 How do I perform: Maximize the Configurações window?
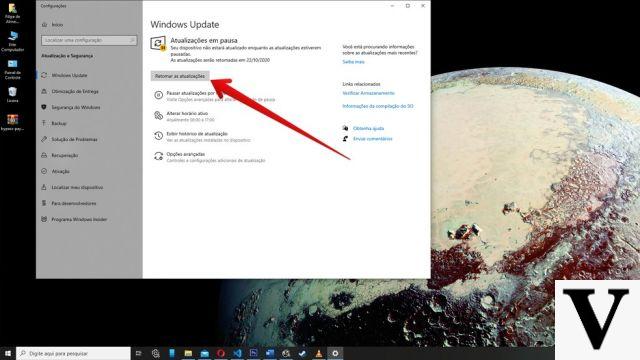click(407, 6)
